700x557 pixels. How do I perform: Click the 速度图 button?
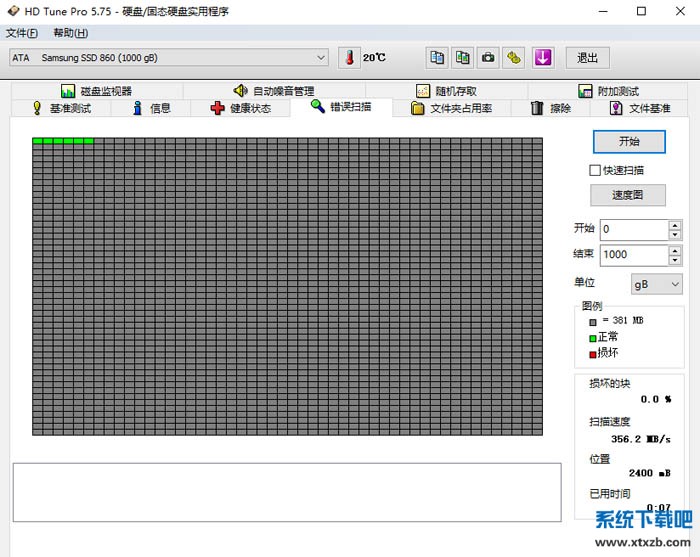click(x=629, y=195)
